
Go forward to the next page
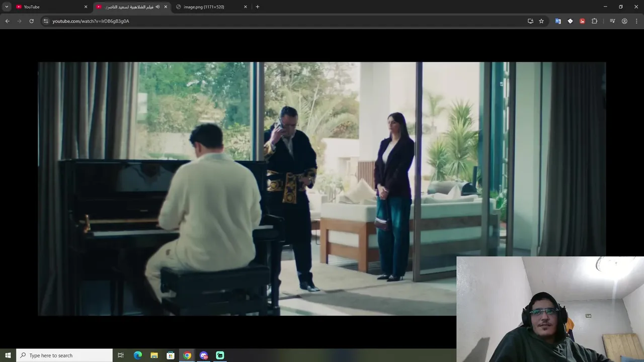click(x=19, y=21)
